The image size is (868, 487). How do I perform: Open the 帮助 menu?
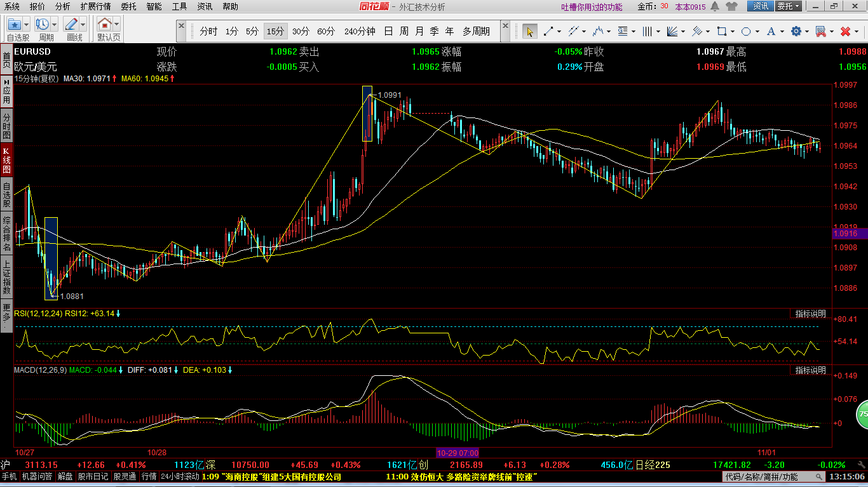point(231,6)
